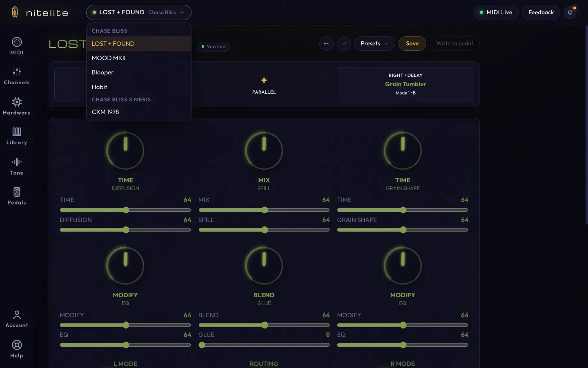Open the Channels sidebar section
Image resolution: width=588 pixels, height=368 pixels.
(17, 76)
